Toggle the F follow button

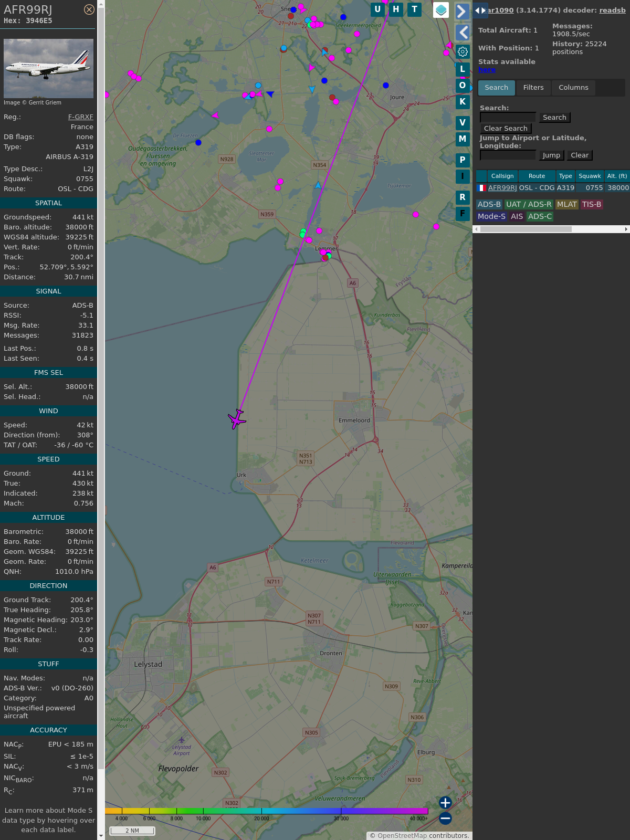pyautogui.click(x=463, y=214)
